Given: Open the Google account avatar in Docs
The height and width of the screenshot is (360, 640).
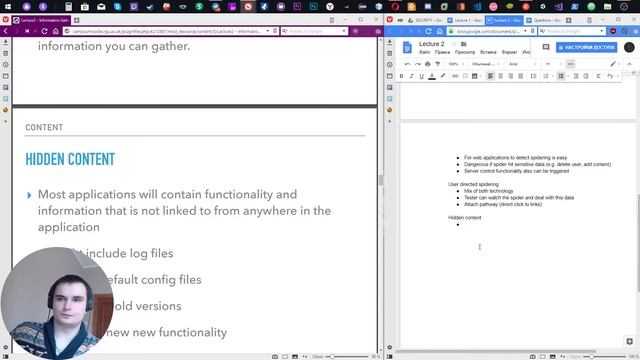Looking at the screenshot, I should coord(629,47).
